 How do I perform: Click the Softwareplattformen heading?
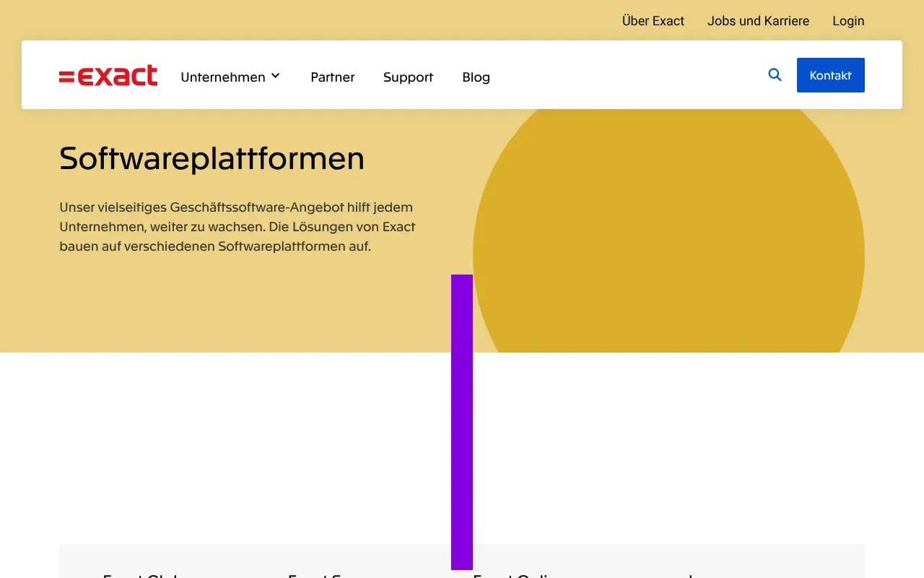(212, 158)
